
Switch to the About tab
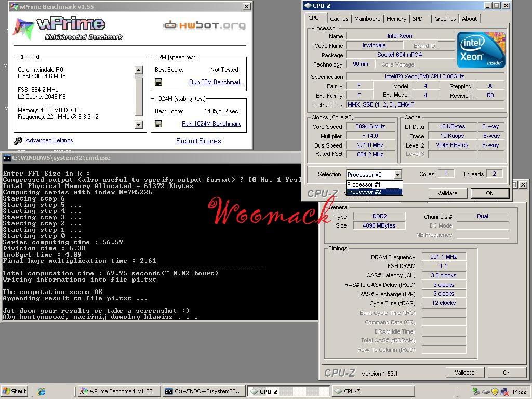(470, 19)
